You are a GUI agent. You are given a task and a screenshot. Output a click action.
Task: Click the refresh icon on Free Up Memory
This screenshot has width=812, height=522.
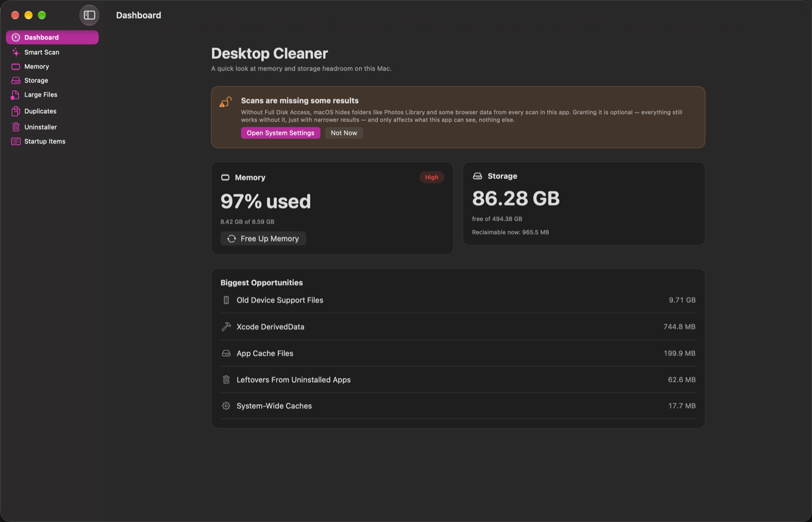point(231,239)
